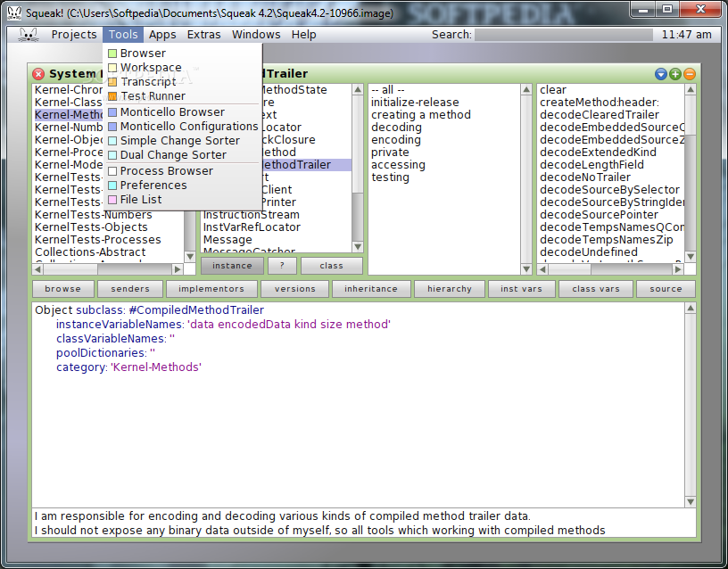Viewport: 728px width, 569px height.
Task: Close the open Tools menu
Action: (123, 35)
